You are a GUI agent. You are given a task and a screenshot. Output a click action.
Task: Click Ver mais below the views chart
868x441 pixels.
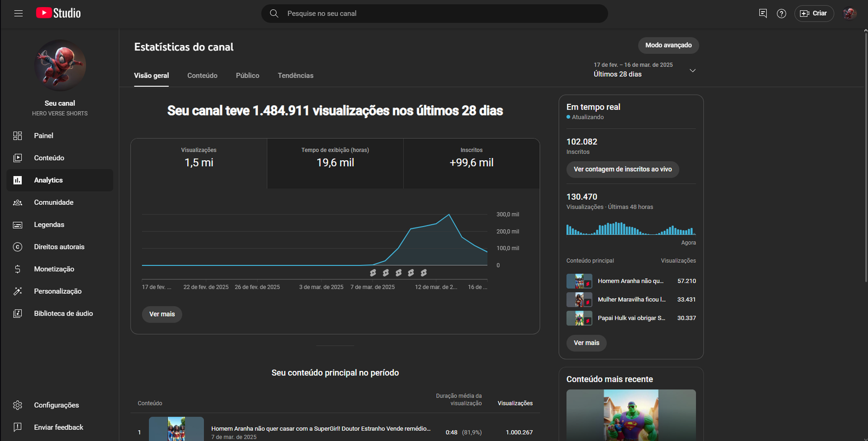(162, 314)
